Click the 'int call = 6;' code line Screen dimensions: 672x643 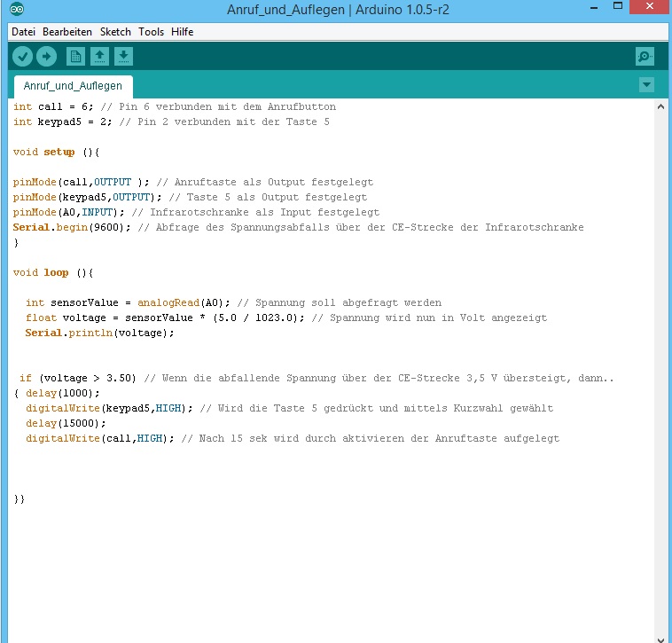click(175, 106)
